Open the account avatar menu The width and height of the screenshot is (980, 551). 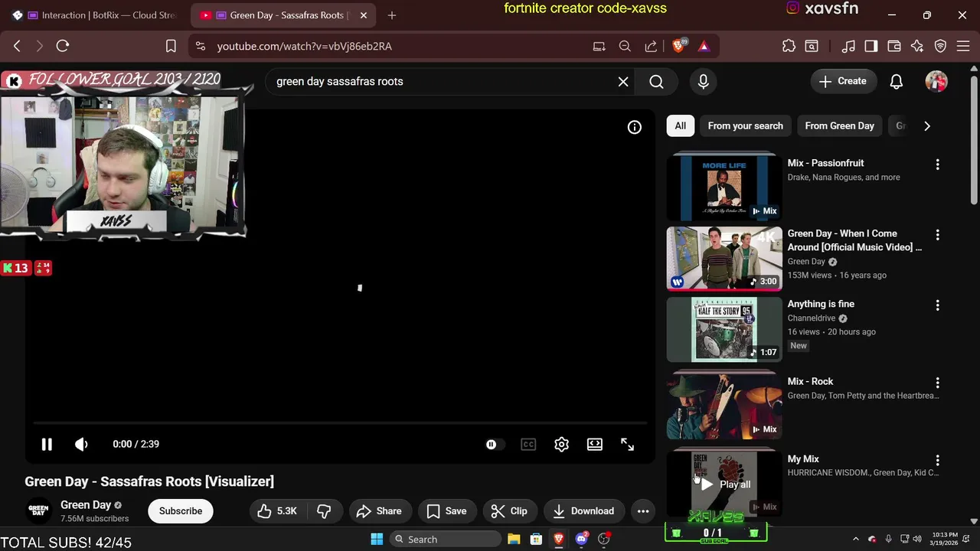pyautogui.click(x=936, y=81)
